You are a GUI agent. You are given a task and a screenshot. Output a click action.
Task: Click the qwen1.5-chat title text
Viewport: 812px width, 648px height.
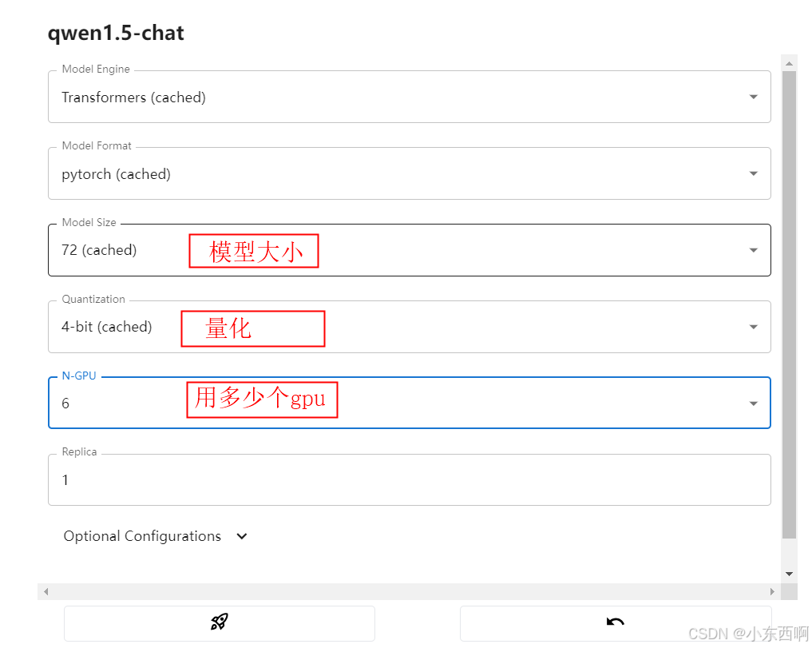(116, 34)
